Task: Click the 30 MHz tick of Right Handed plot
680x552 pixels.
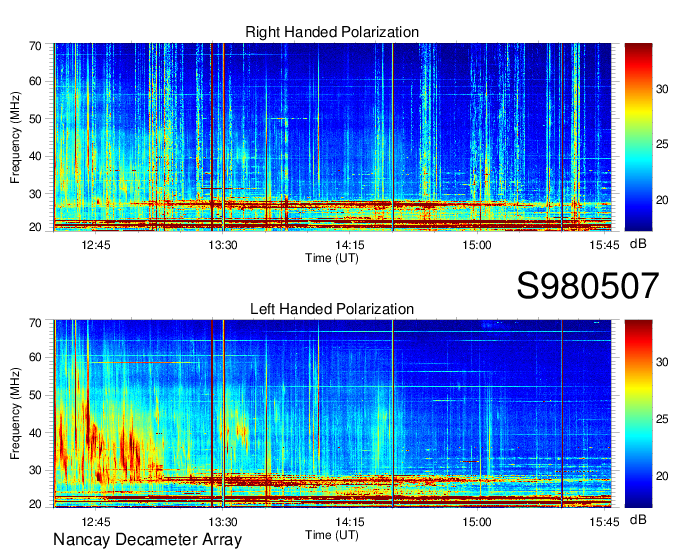Action: coord(35,194)
